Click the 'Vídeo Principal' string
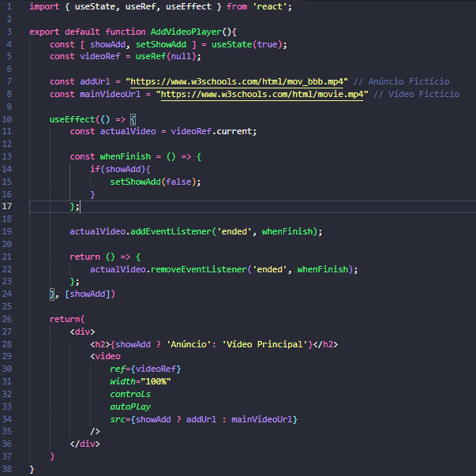Image resolution: width=476 pixels, height=476 pixels. click(x=264, y=344)
